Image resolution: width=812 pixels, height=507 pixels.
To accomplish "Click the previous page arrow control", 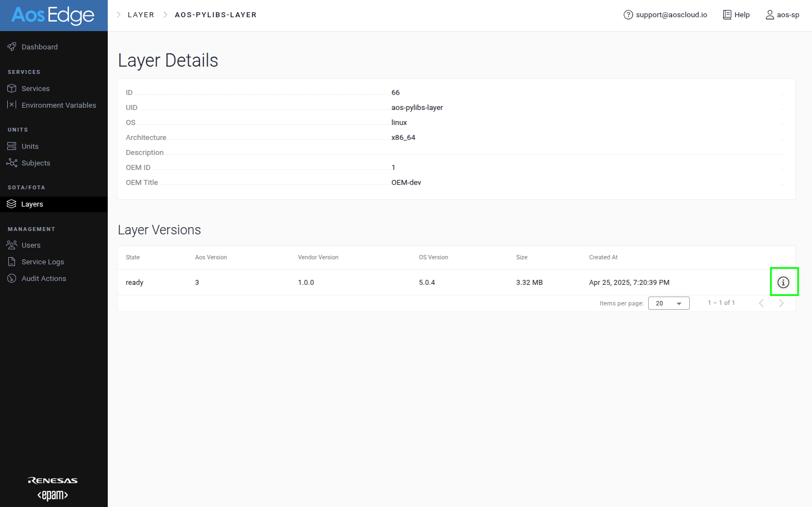I will pos(761,303).
